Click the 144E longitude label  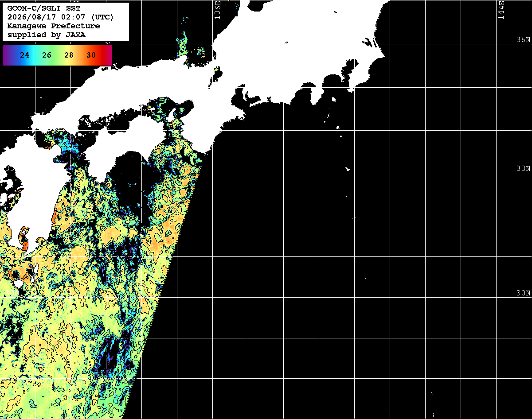pos(501,9)
